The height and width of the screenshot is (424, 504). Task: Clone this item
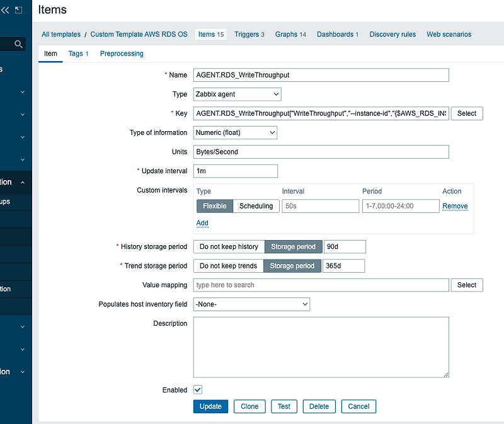[x=249, y=406]
